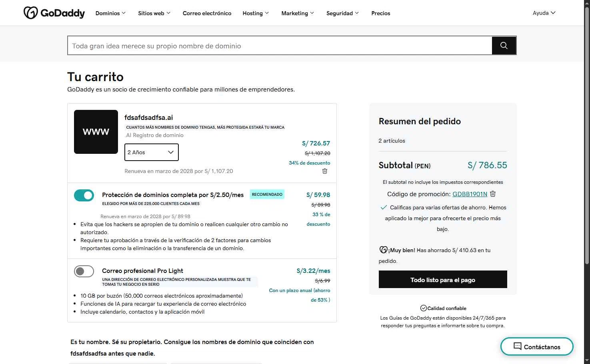The image size is (590, 364).
Task: Click the fdsafdsadfsa.ai domain name
Action: pos(149,117)
